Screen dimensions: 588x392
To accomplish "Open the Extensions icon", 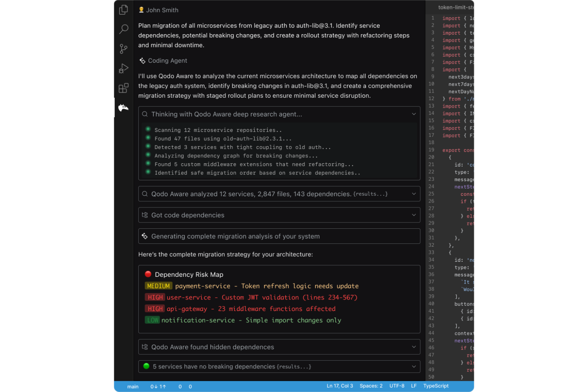I will (124, 88).
